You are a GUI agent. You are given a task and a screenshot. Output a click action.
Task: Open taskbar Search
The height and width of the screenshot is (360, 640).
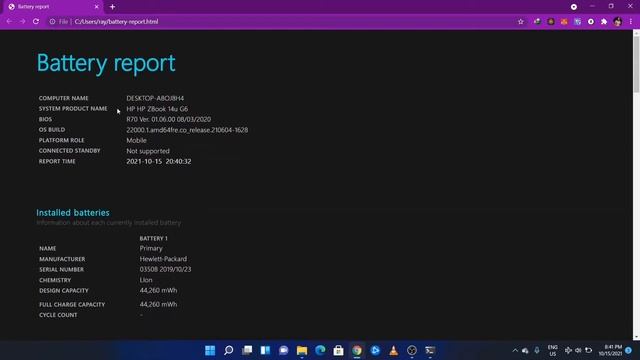click(229, 350)
